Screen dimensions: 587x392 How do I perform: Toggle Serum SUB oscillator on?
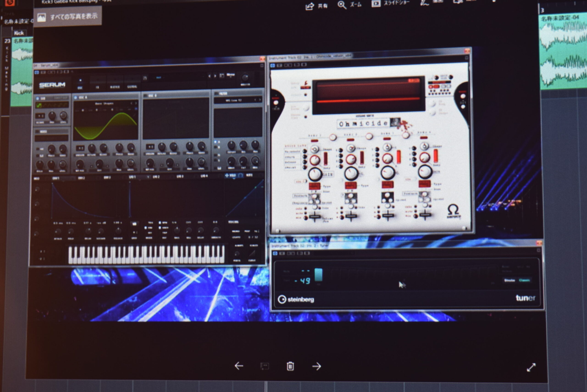38,98
